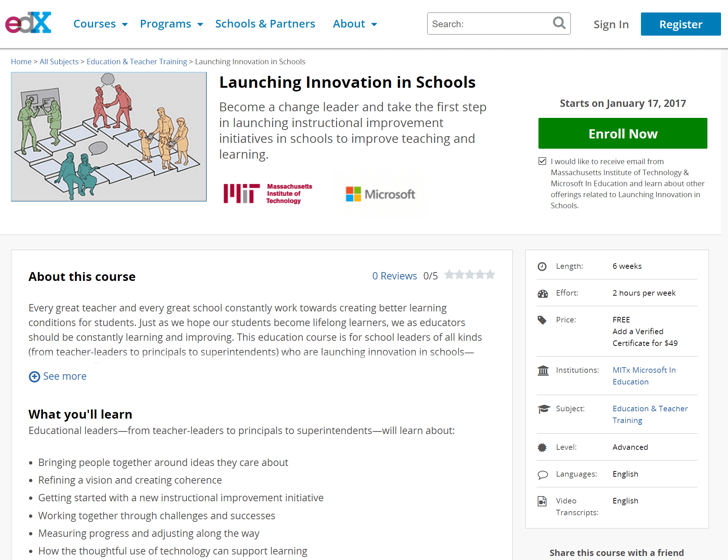
Task: Click the 'Starts on January 17, 2017' text
Action: pyautogui.click(x=623, y=104)
